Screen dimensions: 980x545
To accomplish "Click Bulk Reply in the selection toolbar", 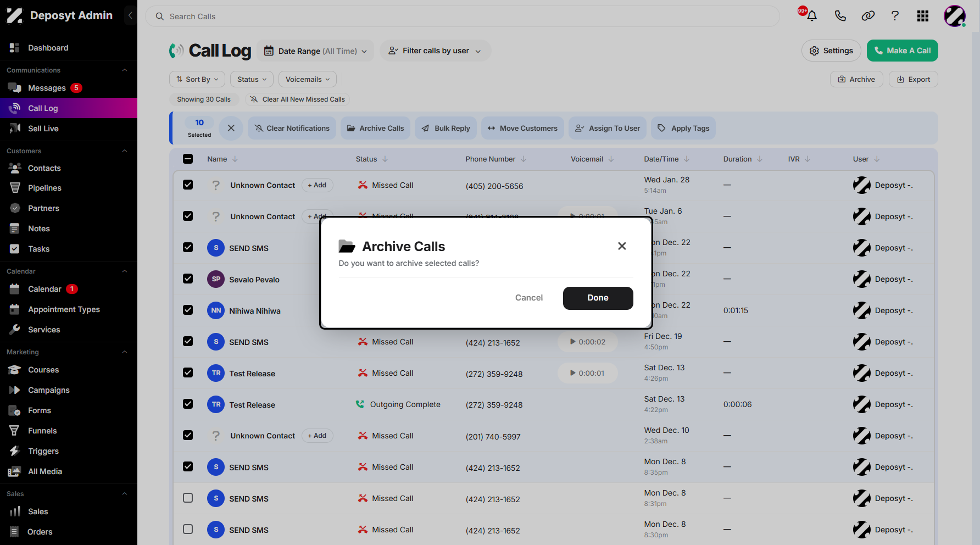I will 446,128.
